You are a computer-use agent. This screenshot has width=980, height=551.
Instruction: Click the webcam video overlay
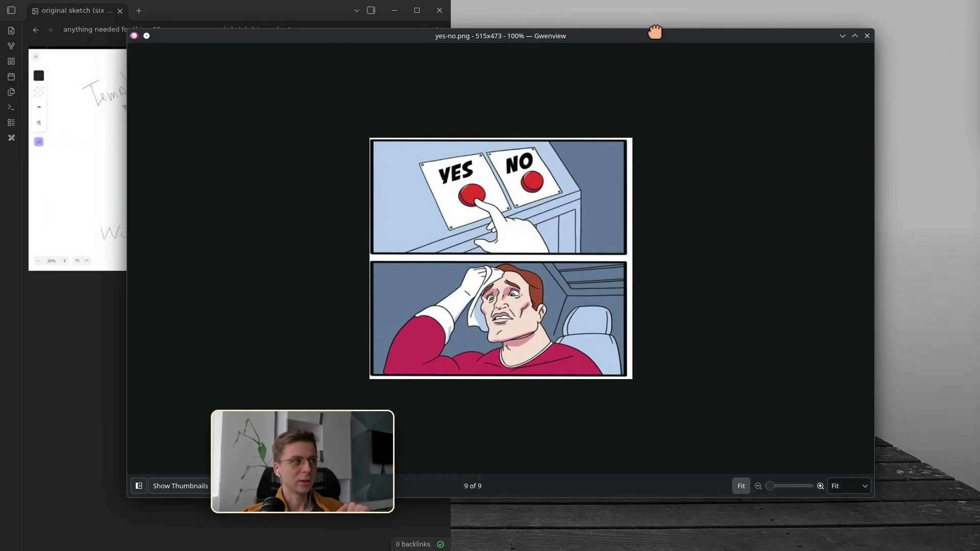[x=303, y=461]
